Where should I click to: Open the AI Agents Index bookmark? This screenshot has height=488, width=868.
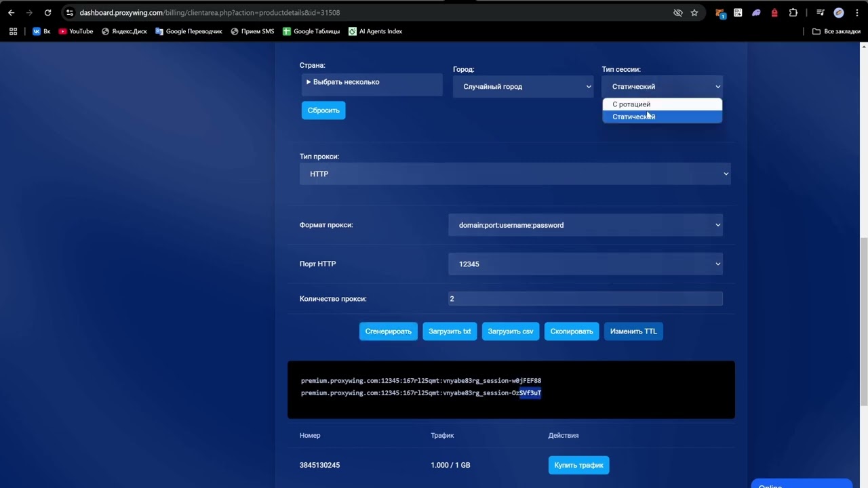[x=375, y=31]
